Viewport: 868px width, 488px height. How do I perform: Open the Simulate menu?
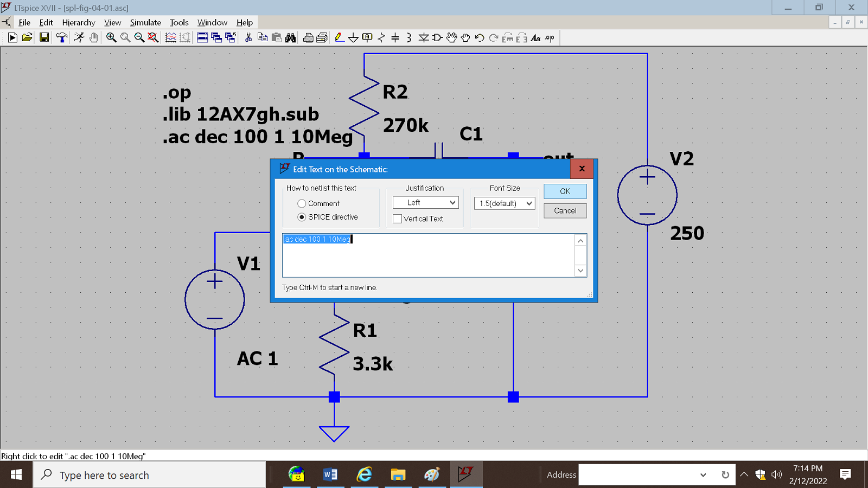pyautogui.click(x=145, y=22)
